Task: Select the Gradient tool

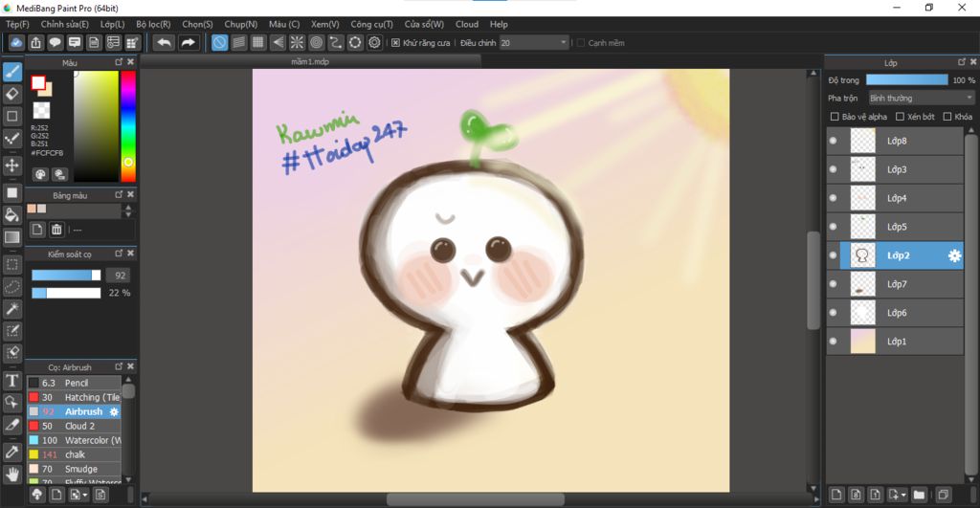Action: click(11, 237)
